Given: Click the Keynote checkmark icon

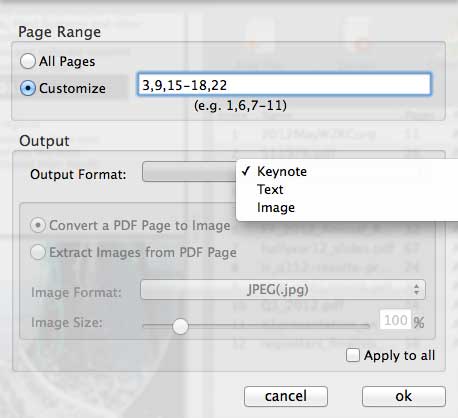Looking at the screenshot, I should click(x=246, y=171).
